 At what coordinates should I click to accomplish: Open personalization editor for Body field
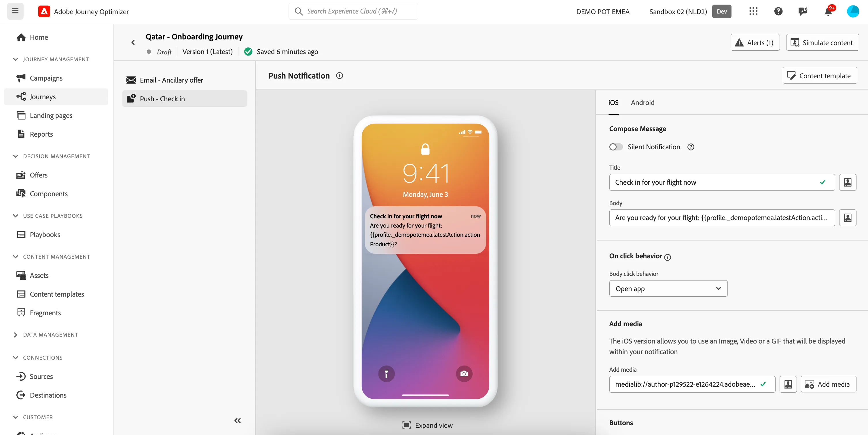[x=848, y=218]
